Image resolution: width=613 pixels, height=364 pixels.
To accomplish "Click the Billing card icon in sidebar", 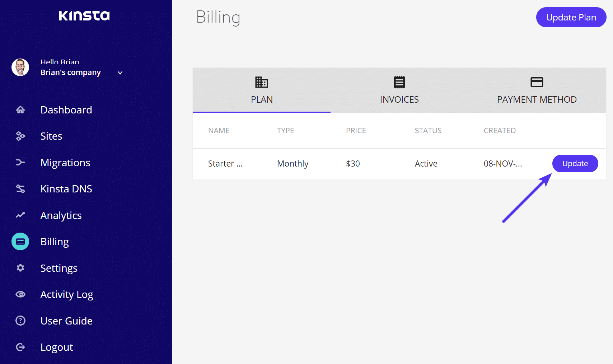I will (20, 242).
